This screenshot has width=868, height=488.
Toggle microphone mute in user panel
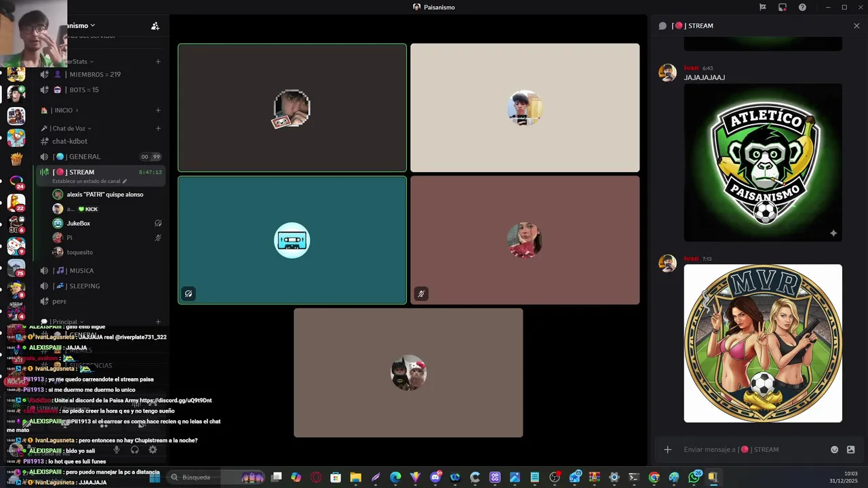pyautogui.click(x=117, y=449)
